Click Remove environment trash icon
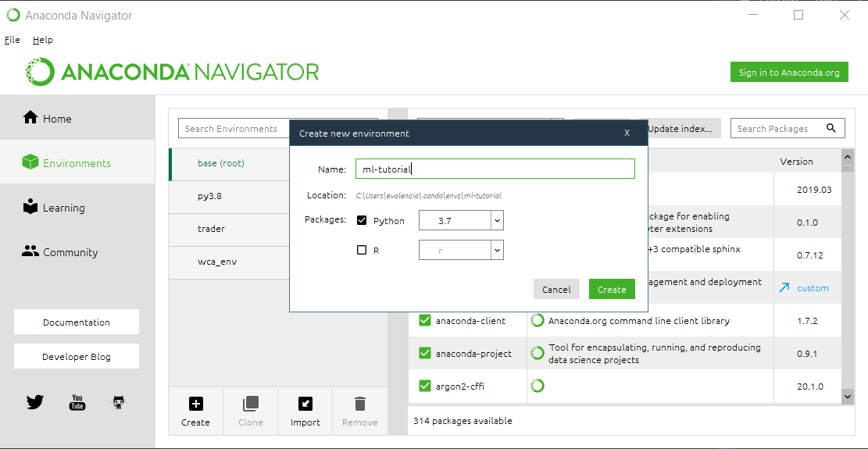Screen dimensions: 868x449 coord(360,404)
